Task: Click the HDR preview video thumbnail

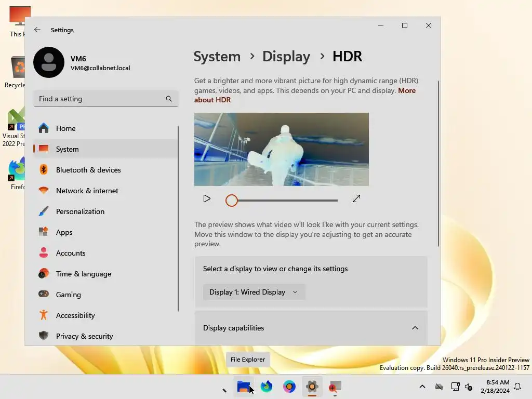Action: (281, 149)
